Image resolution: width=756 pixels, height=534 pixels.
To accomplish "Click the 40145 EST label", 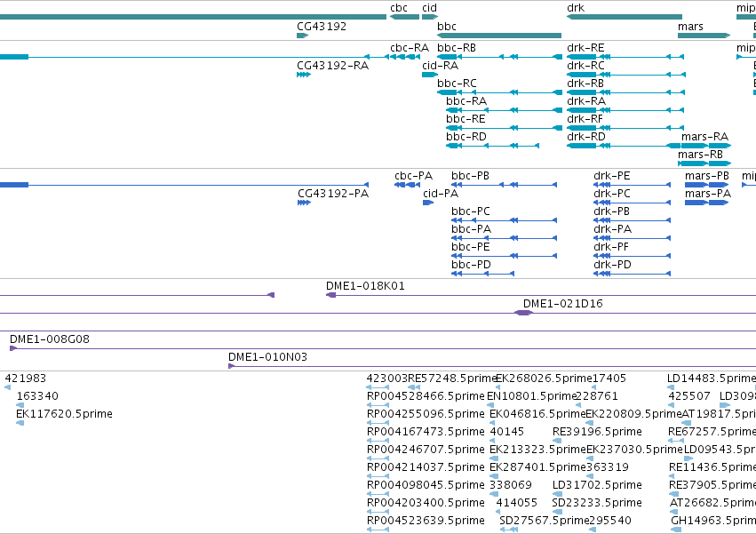I will point(506,432).
